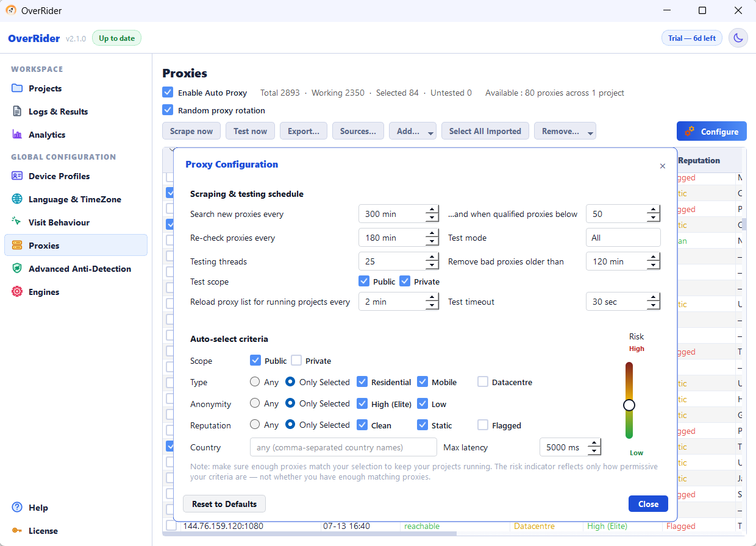This screenshot has height=546, width=756.
Task: Open Advanced Anti-Detection settings
Action: coord(76,269)
